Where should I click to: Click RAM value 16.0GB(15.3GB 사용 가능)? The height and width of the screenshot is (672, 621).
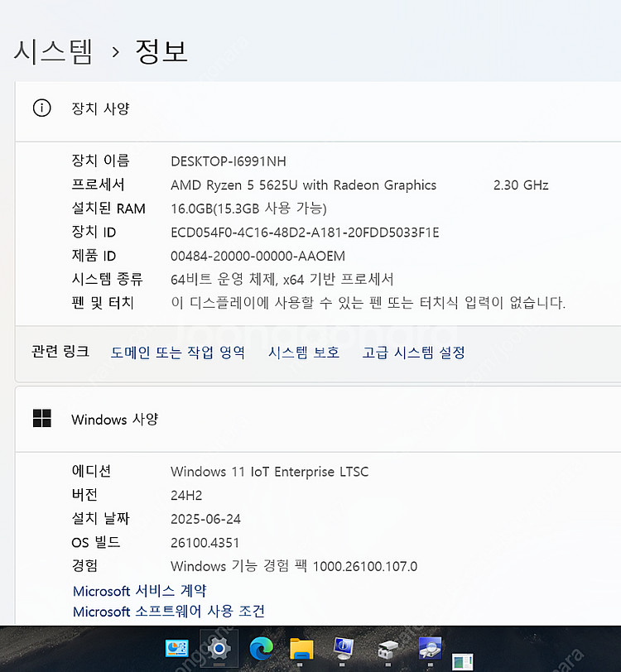pyautogui.click(x=248, y=209)
